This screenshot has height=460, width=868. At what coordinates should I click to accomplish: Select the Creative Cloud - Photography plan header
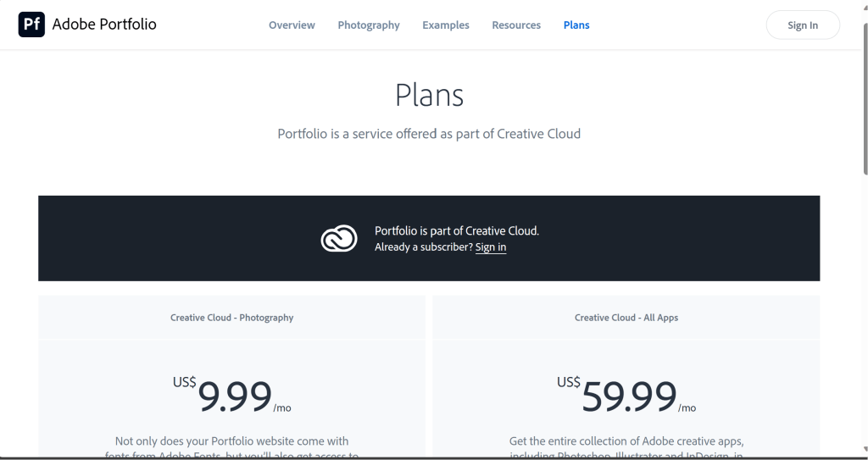[x=231, y=318]
